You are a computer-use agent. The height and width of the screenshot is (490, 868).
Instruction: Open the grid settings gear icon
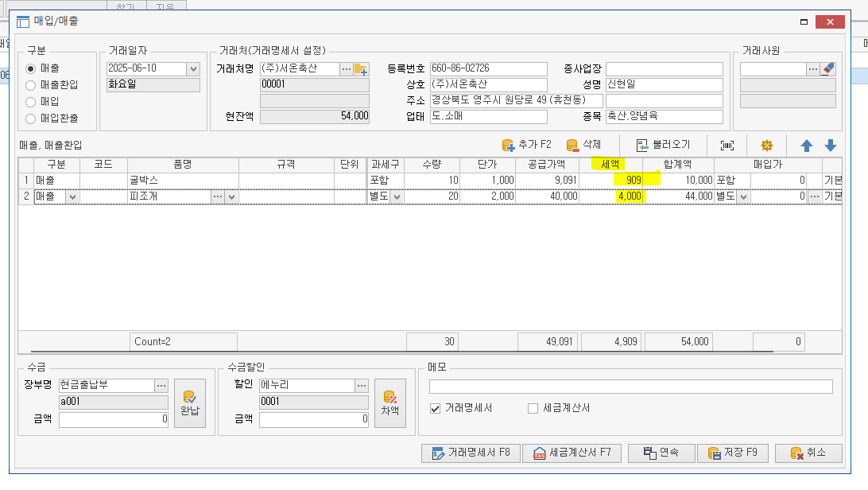(767, 146)
